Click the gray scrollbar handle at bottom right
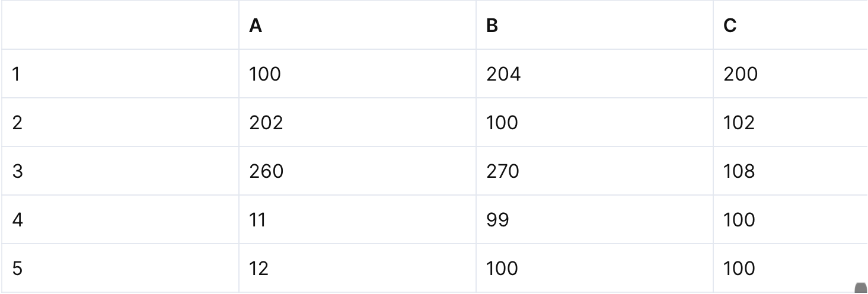Screen dimensions: 868x294 click(861, 288)
